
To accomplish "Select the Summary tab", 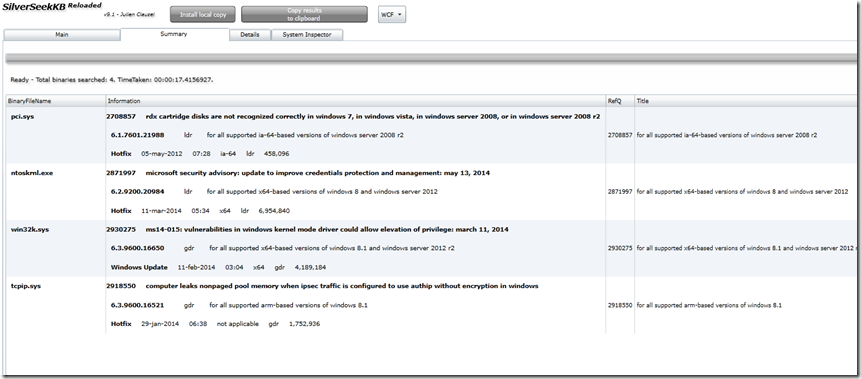I will click(x=174, y=34).
